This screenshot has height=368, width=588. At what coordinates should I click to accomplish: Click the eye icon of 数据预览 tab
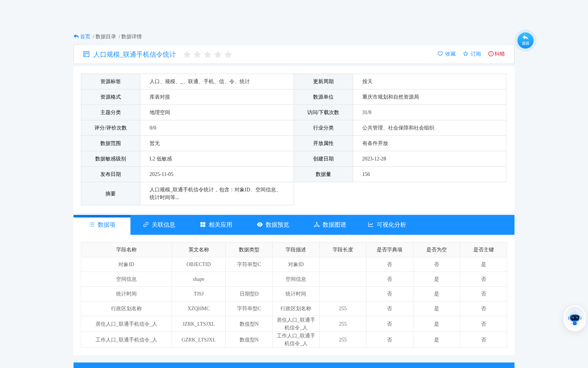(260, 224)
